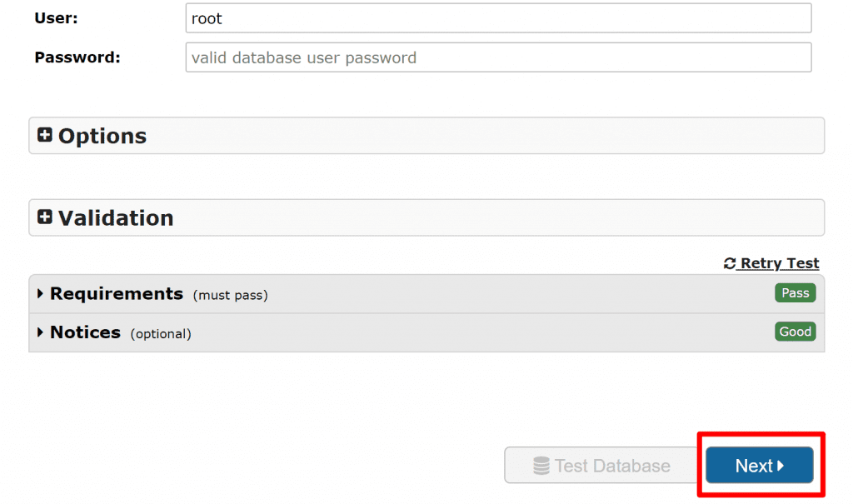This screenshot has height=504, width=853.
Task: Click the green Pass status badge
Action: point(795,293)
